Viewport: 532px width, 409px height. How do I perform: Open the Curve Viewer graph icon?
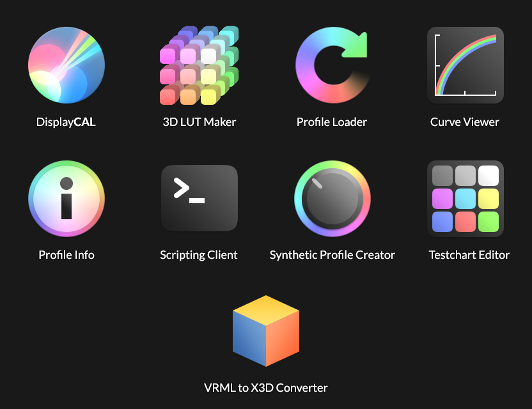coord(465,65)
